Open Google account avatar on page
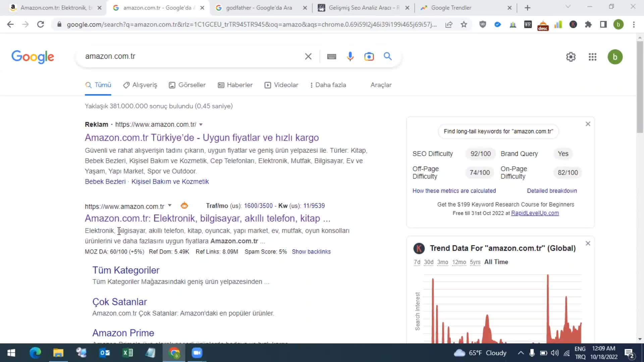 pos(615,57)
